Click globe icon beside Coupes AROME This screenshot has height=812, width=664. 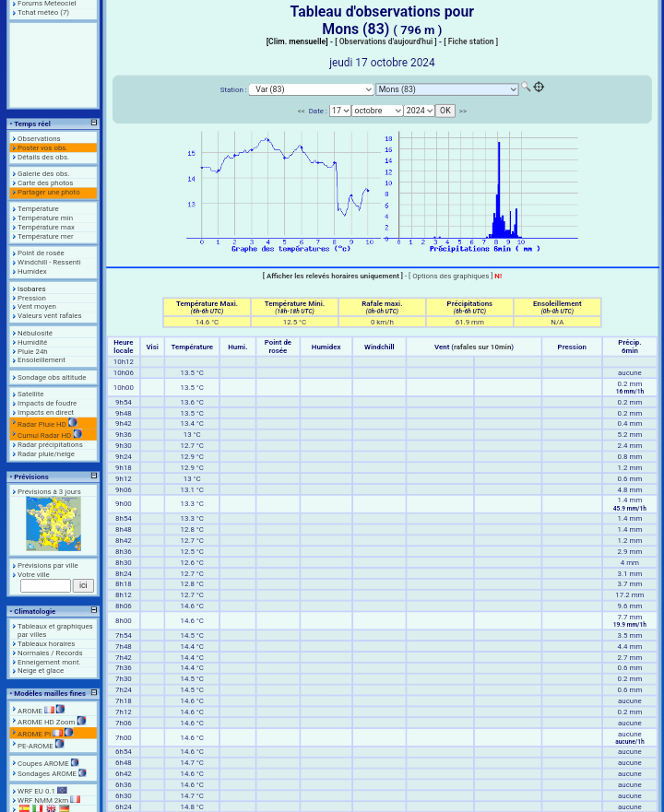tap(75, 762)
